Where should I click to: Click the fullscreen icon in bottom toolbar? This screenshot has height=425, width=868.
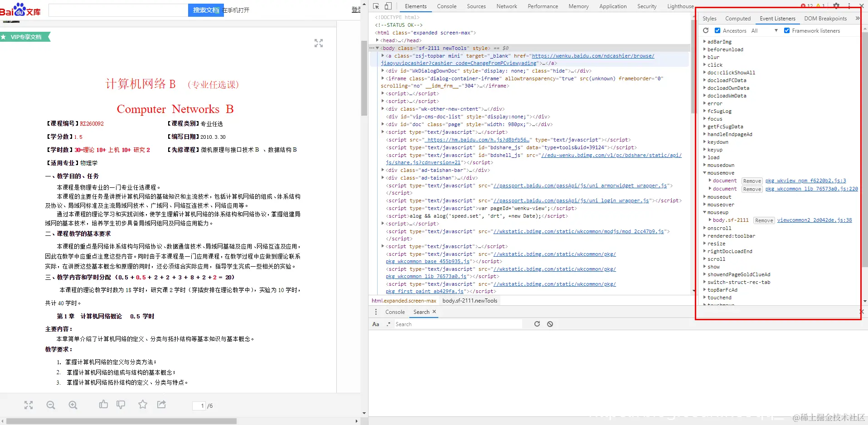point(29,405)
